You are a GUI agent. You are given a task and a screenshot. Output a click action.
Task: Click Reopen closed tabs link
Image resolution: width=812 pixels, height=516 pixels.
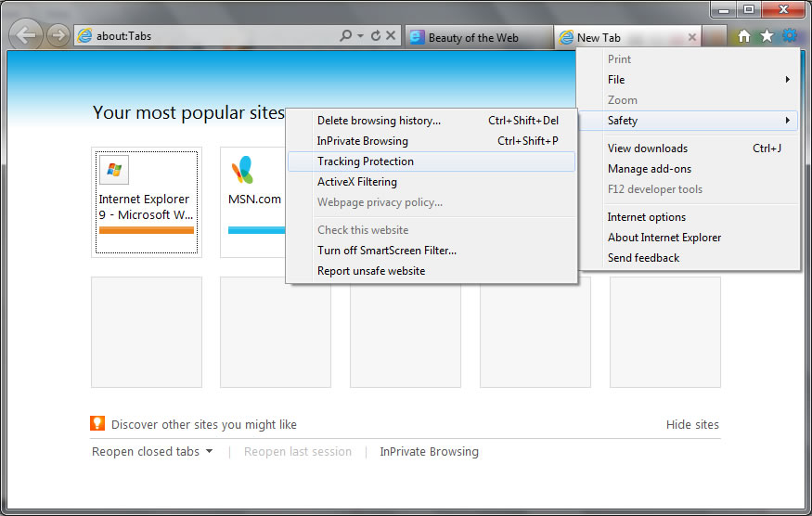(146, 452)
